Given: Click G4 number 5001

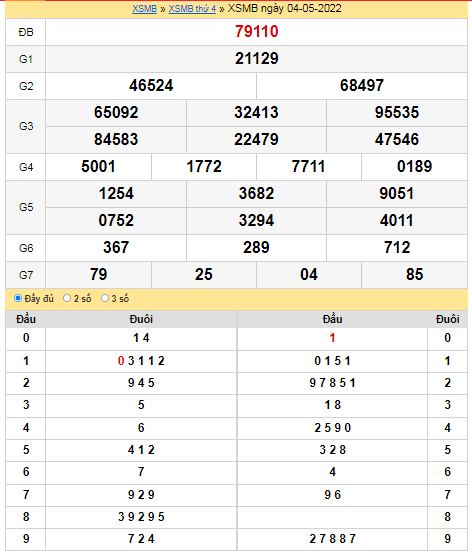Looking at the screenshot, I should [x=98, y=167].
